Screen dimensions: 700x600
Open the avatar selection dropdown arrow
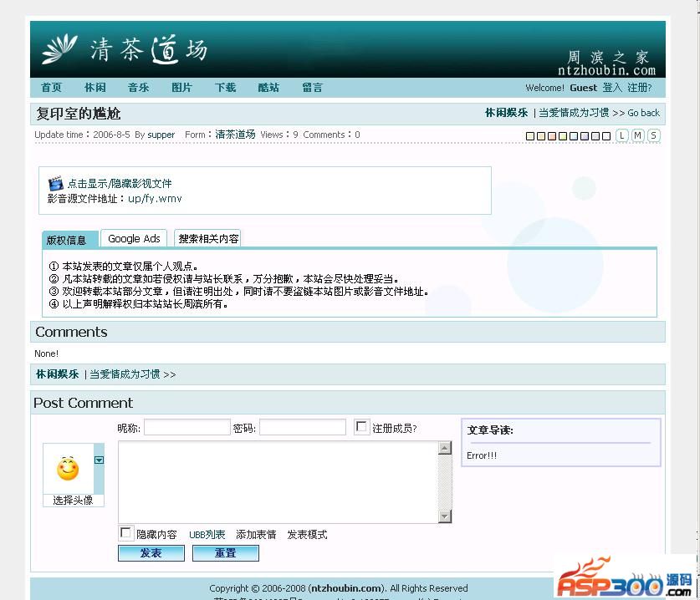100,460
